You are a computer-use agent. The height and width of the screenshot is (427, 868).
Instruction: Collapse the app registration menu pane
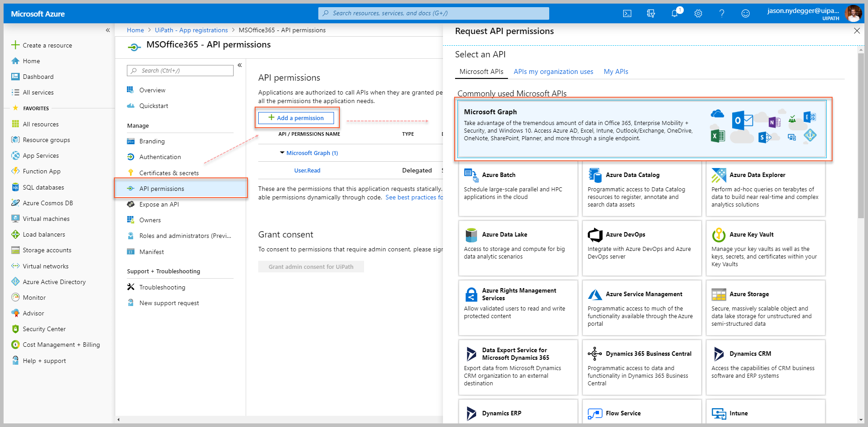click(240, 65)
